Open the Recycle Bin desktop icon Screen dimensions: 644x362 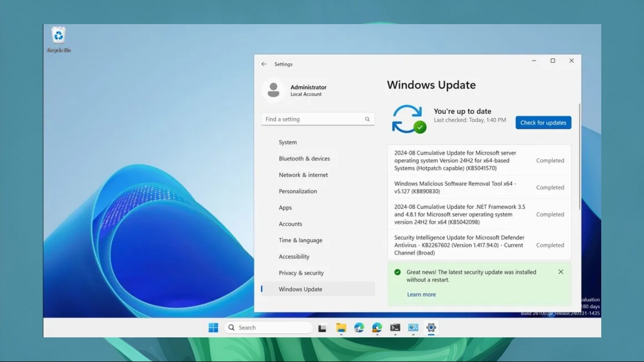point(59,39)
